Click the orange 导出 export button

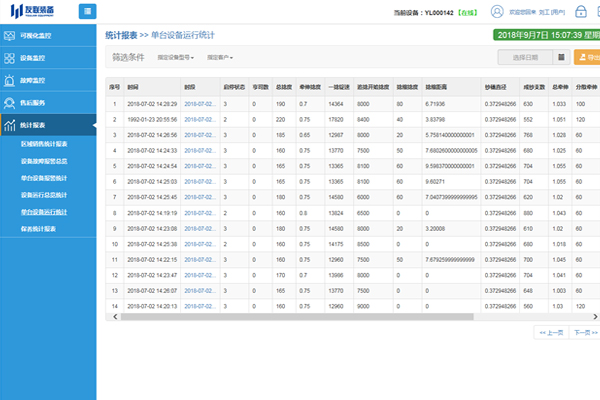[588, 59]
